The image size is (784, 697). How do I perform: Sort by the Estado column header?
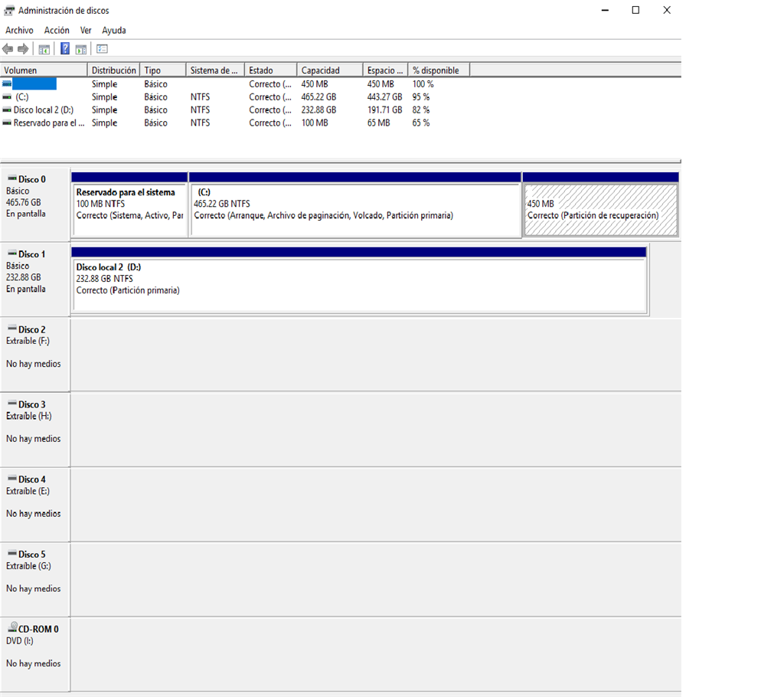pos(271,70)
